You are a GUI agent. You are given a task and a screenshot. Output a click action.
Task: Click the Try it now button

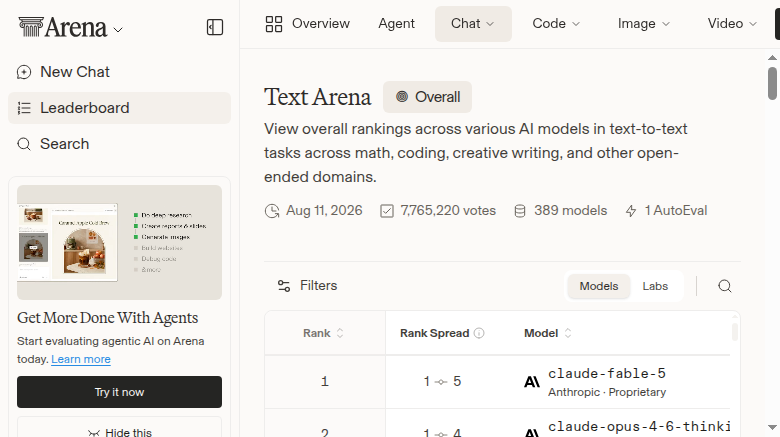(119, 392)
